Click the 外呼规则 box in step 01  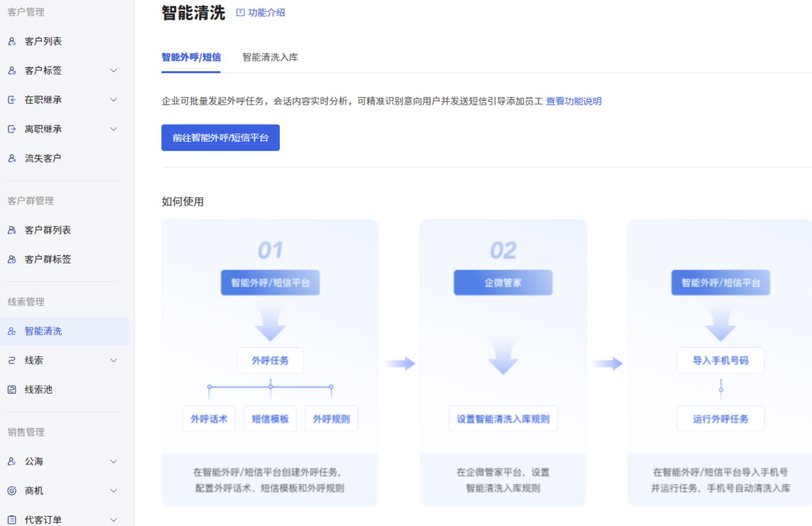coord(332,419)
